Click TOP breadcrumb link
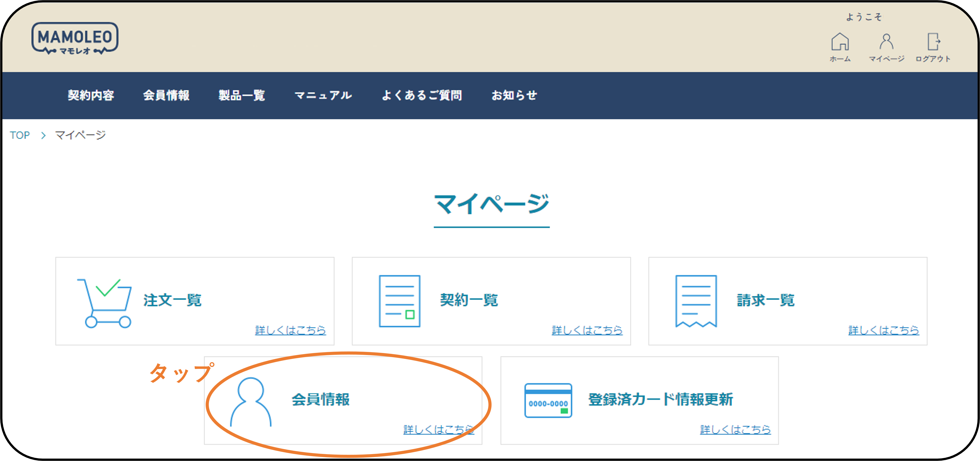Screen dimensions: 980x461 (20, 135)
